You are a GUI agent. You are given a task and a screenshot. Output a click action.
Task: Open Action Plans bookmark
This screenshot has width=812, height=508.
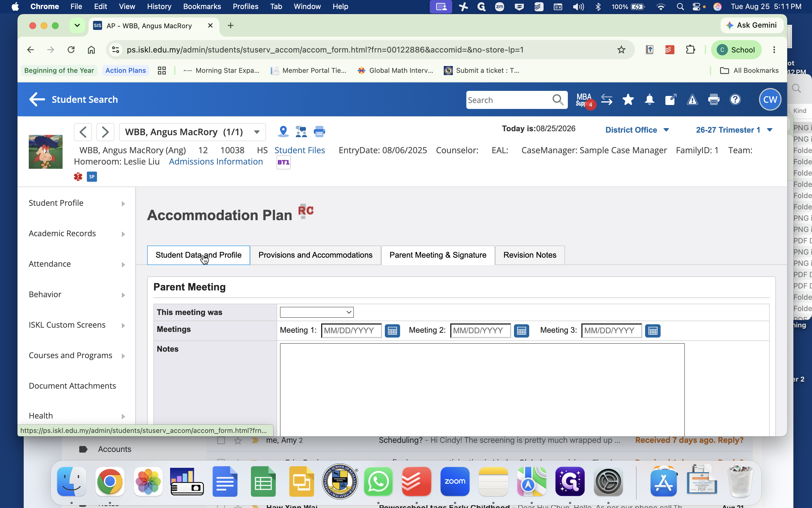point(125,71)
